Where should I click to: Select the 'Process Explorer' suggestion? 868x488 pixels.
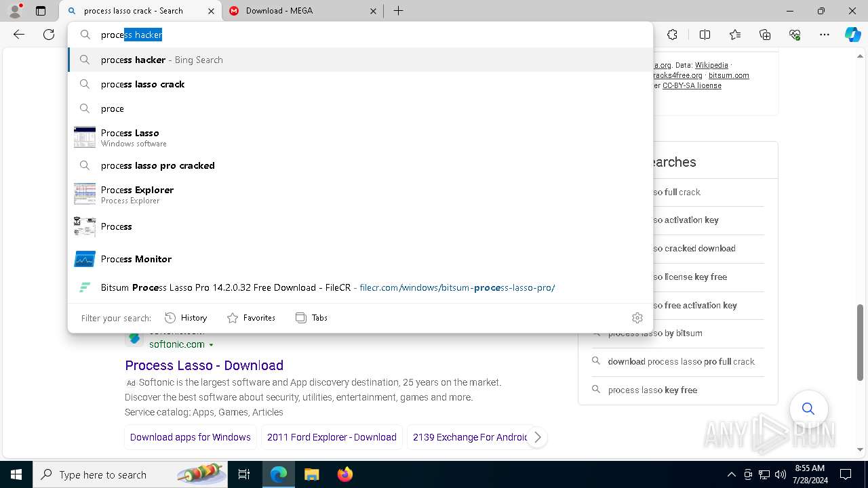point(360,194)
